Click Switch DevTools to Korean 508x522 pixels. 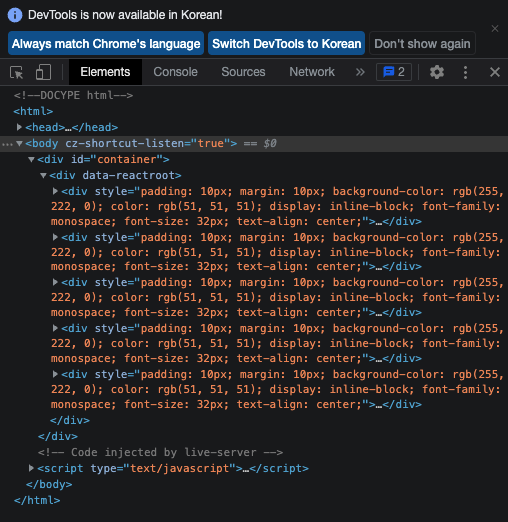click(287, 43)
